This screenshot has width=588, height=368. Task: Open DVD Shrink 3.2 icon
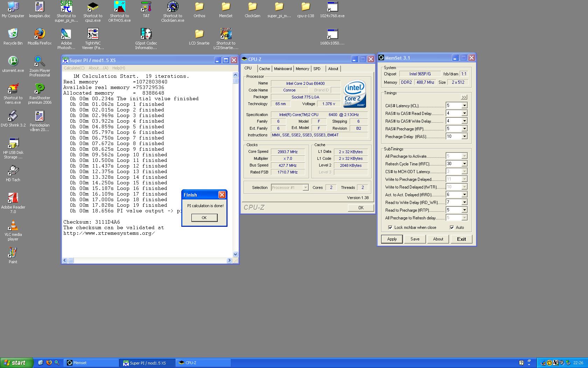[13, 119]
